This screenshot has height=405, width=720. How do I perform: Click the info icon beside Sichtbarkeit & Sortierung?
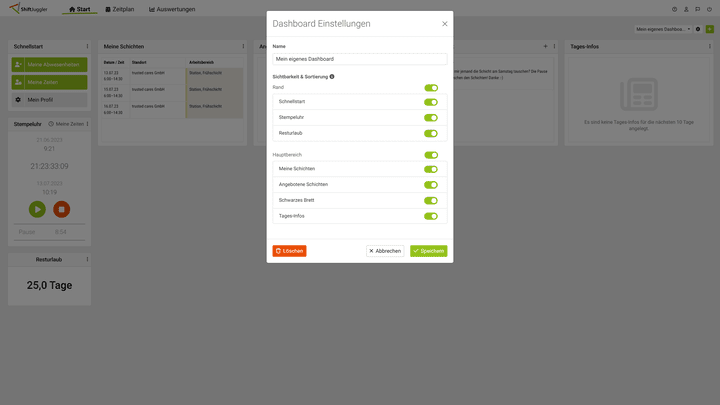(332, 77)
